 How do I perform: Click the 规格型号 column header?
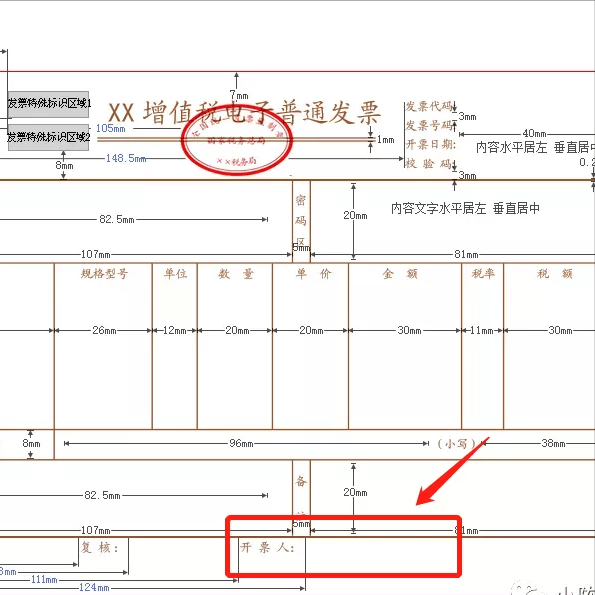click(104, 274)
